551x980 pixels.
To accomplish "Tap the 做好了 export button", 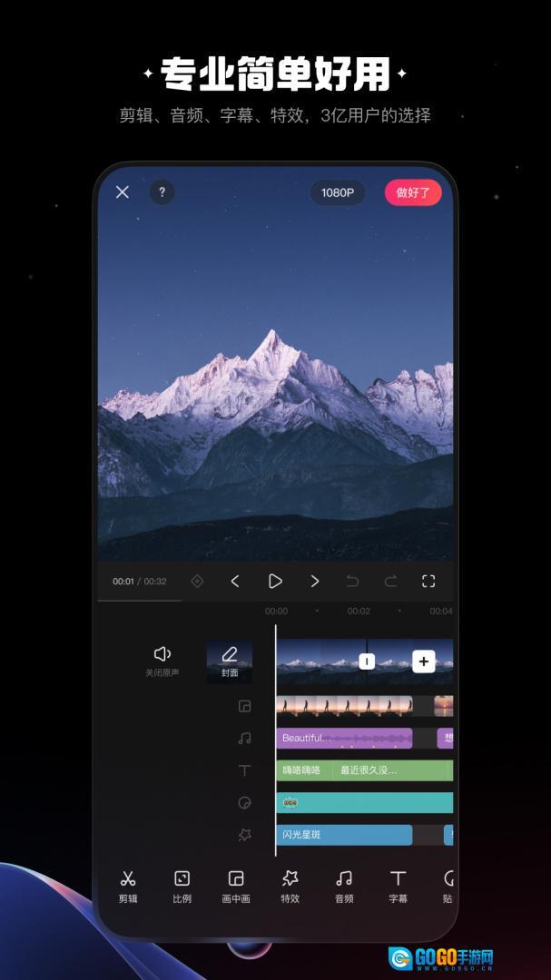I will coord(413,192).
